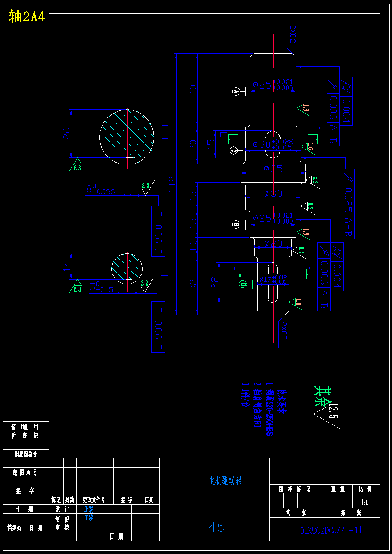This screenshot has width=392, height=554.
Task: Select the "审核" label in title block
Action: coord(62,527)
